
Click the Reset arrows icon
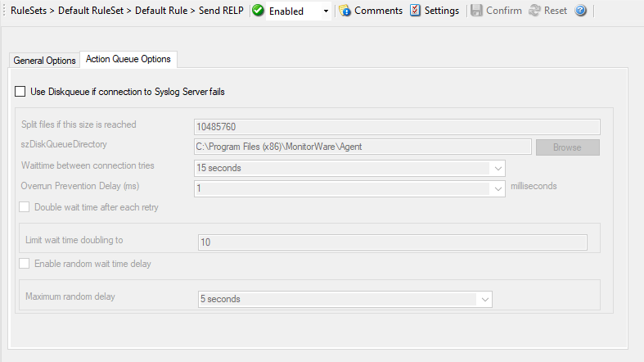click(x=534, y=11)
